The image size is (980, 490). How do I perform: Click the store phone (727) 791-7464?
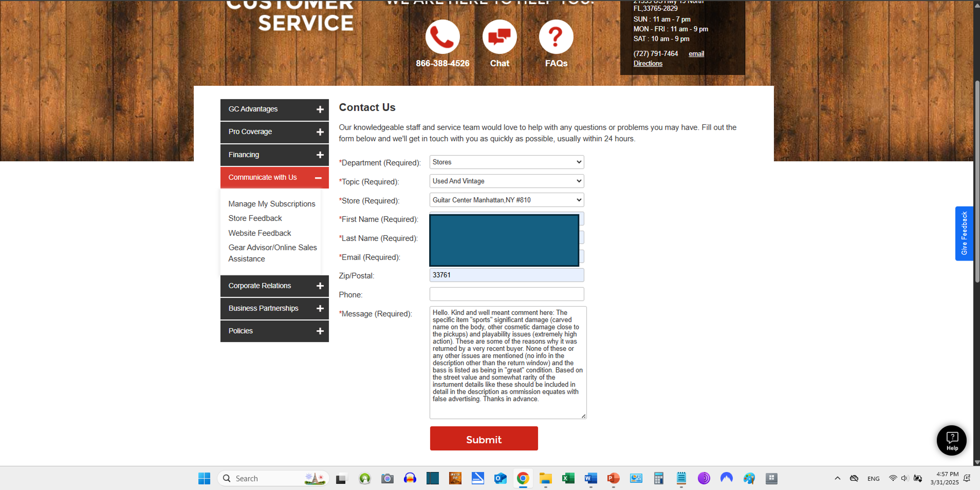tap(655, 54)
